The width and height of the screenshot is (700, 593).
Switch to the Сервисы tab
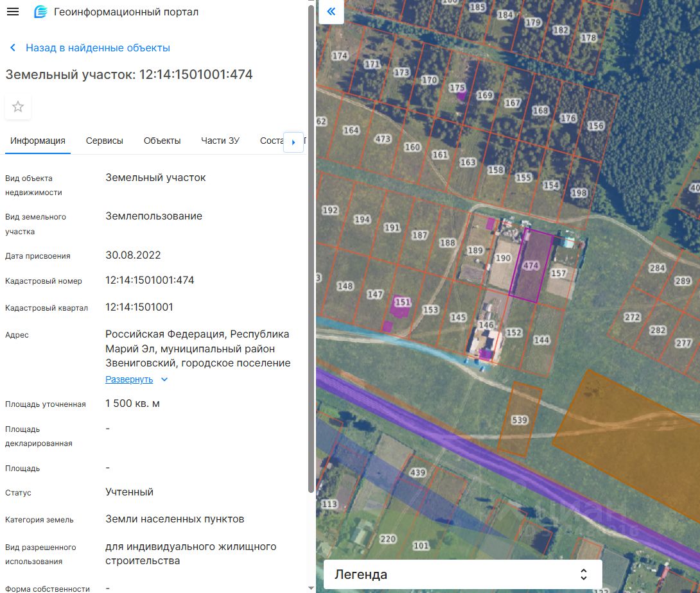(x=105, y=141)
